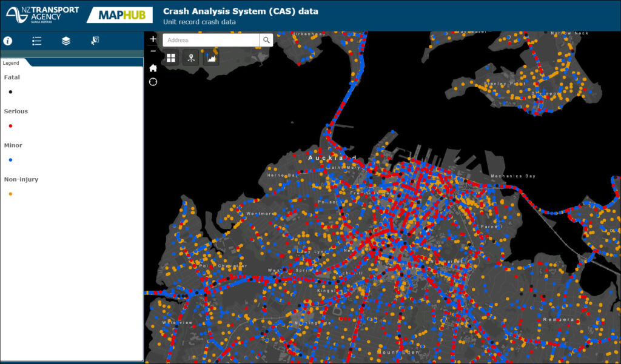The width and height of the screenshot is (621, 364).
Task: Show the Legend list icon
Action: [37, 41]
